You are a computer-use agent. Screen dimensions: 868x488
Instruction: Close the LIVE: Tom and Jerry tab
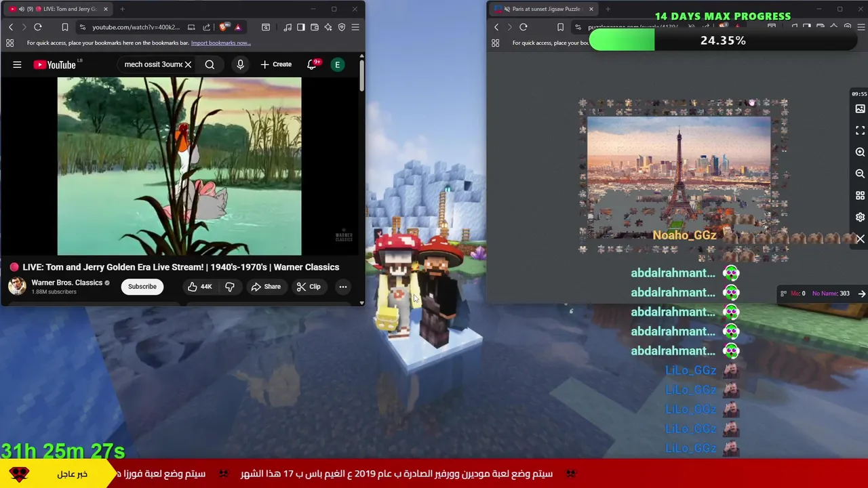[x=105, y=9]
